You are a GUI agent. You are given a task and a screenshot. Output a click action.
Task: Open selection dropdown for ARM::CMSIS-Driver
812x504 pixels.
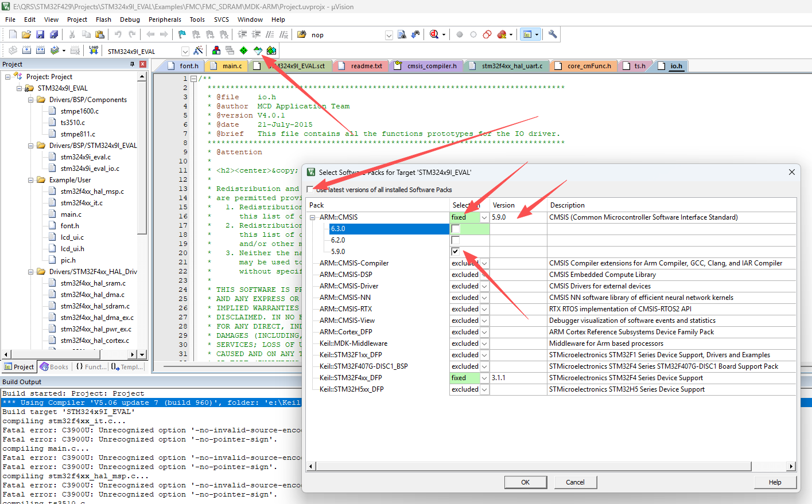point(484,286)
